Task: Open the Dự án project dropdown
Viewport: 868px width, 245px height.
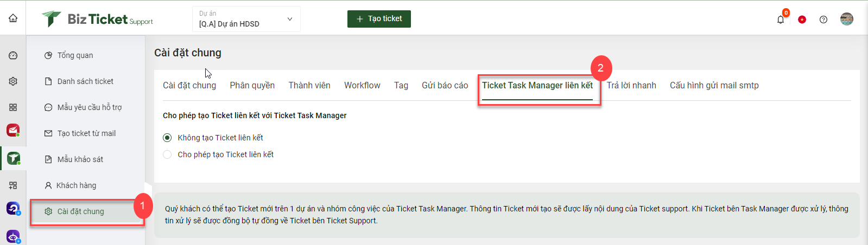Action: [x=246, y=19]
